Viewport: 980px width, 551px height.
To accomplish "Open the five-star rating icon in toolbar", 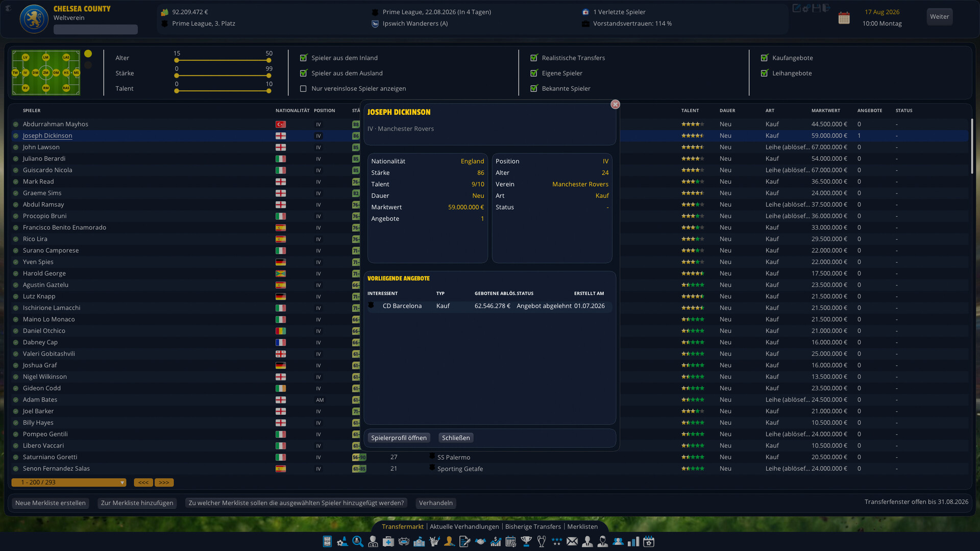I will click(x=557, y=541).
